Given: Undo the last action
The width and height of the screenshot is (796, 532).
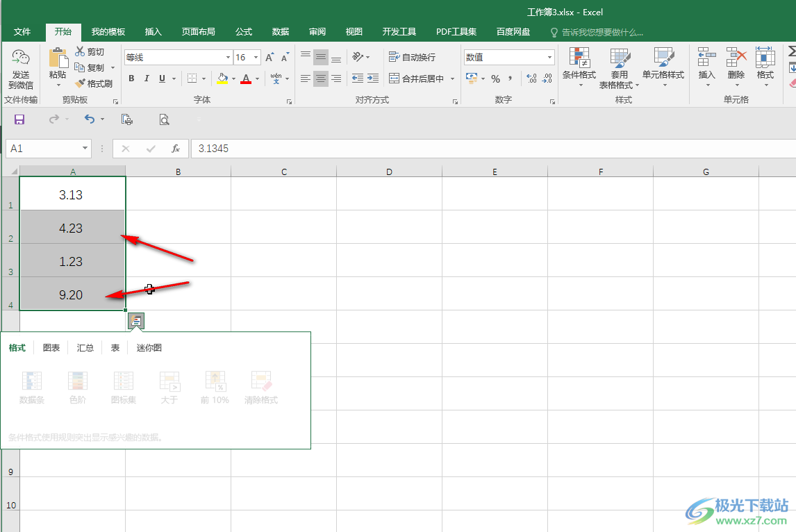Looking at the screenshot, I should pyautogui.click(x=90, y=119).
